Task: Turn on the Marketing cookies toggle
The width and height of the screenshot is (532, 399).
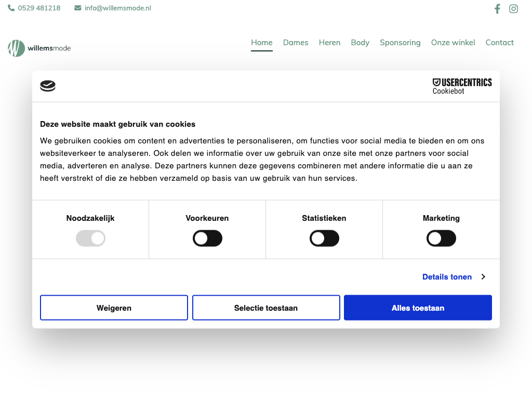Action: click(441, 238)
